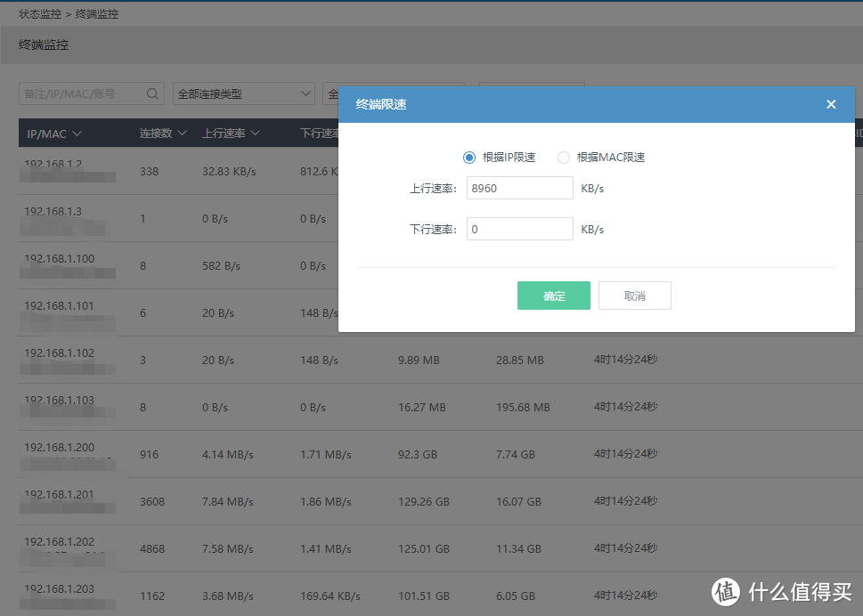
Task: Click the 终端监控 page title
Action: click(44, 45)
